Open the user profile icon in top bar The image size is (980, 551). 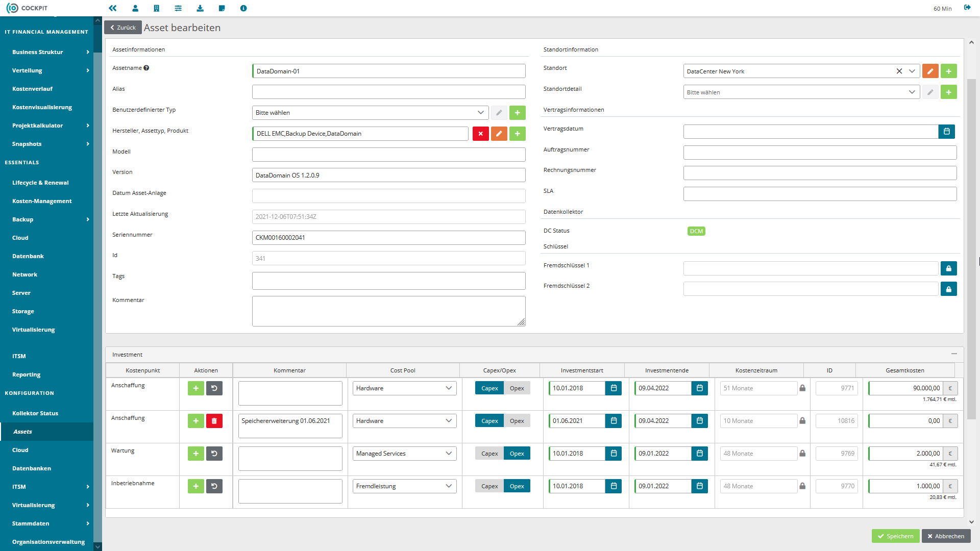click(135, 8)
